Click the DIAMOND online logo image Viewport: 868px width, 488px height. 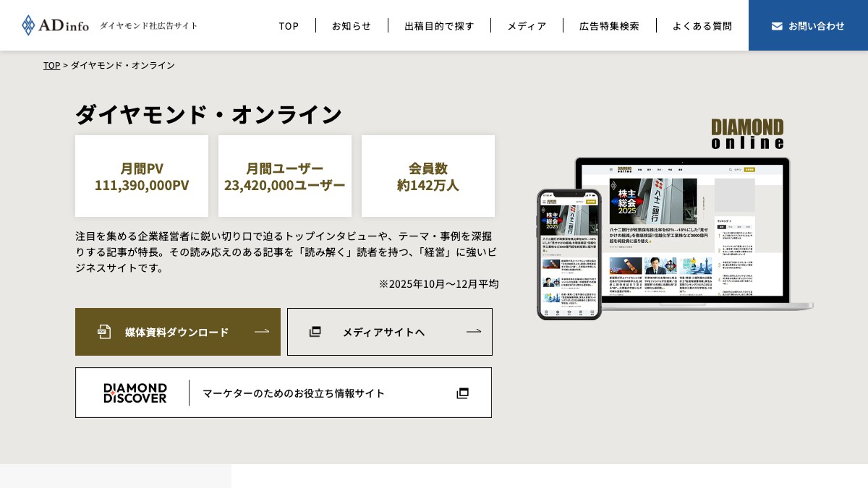coord(747,134)
